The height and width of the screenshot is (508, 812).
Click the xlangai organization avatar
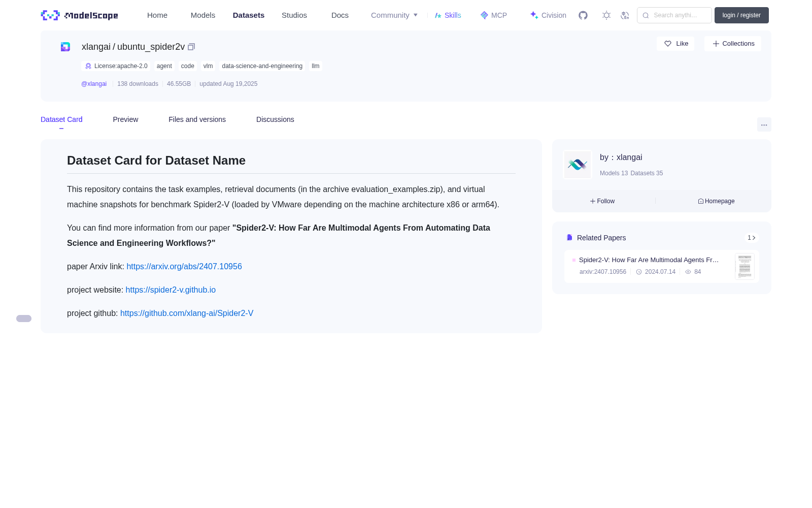[x=578, y=165]
